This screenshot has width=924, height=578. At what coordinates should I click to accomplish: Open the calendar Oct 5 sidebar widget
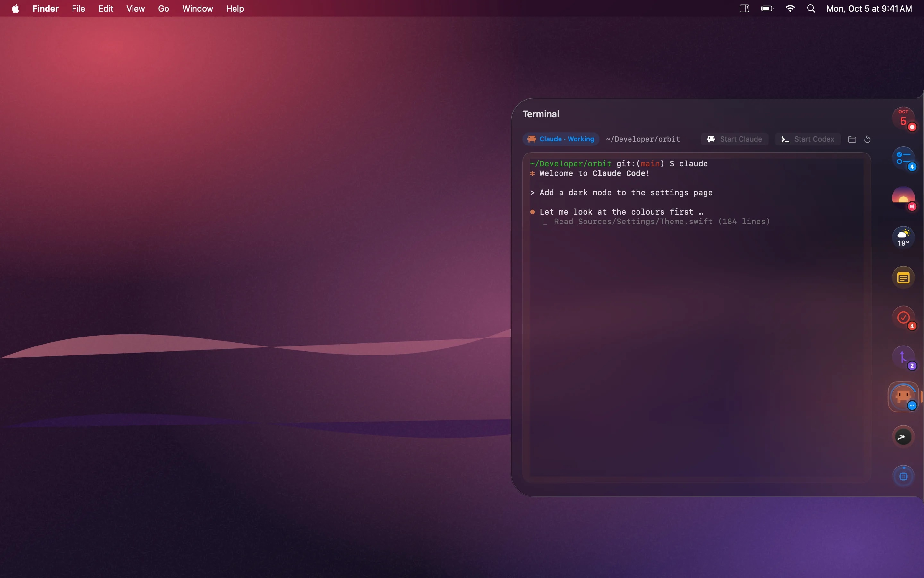[903, 118]
